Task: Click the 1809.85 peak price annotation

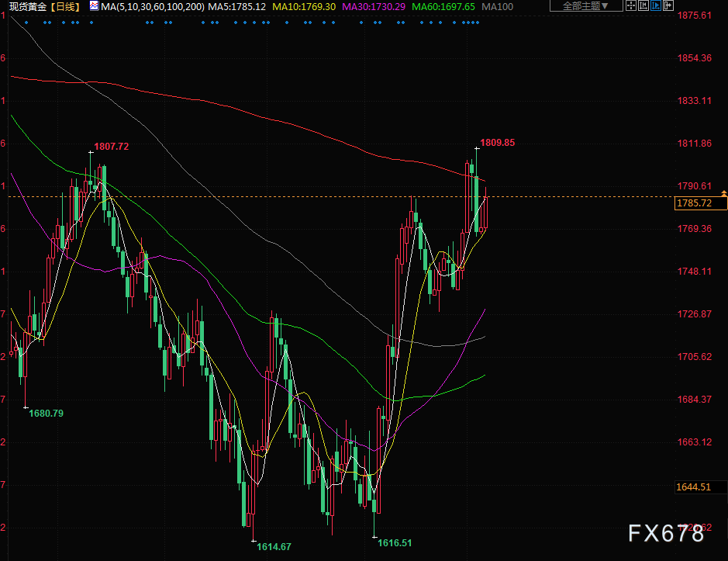Action: point(497,143)
